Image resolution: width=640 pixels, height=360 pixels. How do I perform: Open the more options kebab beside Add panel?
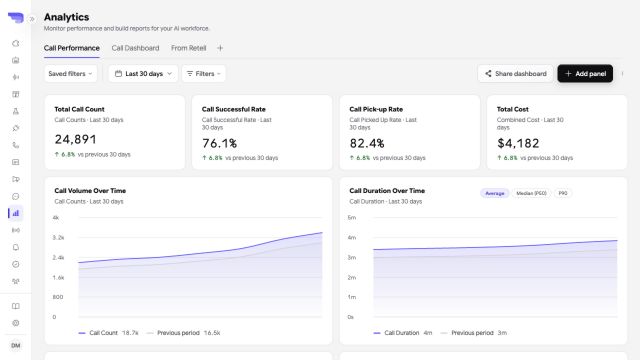pyautogui.click(x=622, y=73)
